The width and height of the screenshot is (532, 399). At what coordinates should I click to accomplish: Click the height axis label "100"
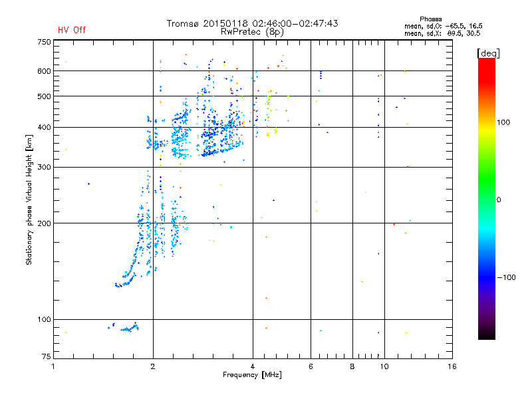(x=44, y=320)
